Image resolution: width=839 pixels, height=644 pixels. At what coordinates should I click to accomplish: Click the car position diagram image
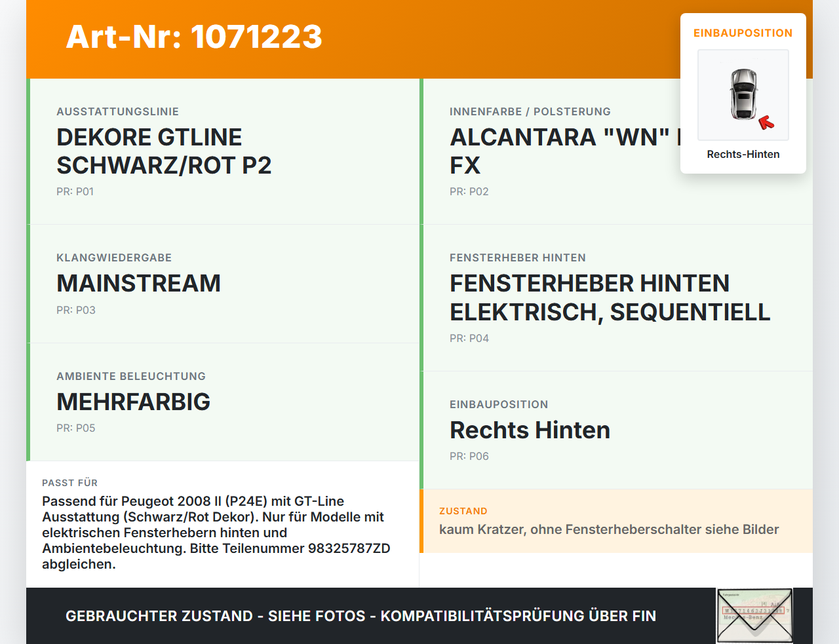coord(743,95)
